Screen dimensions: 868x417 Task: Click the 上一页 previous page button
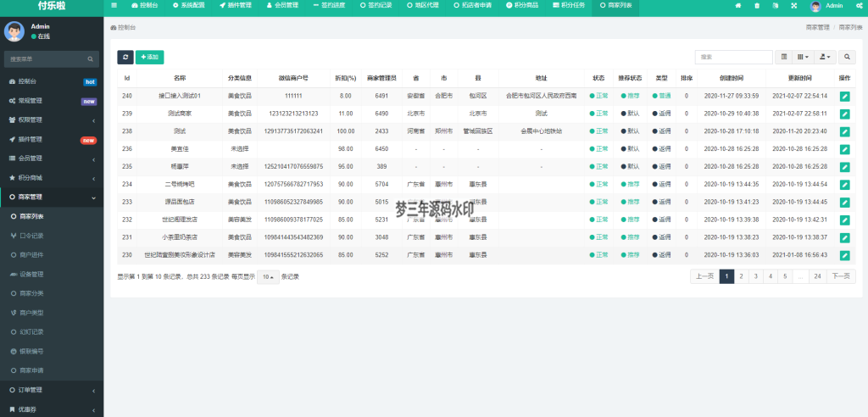pos(704,276)
